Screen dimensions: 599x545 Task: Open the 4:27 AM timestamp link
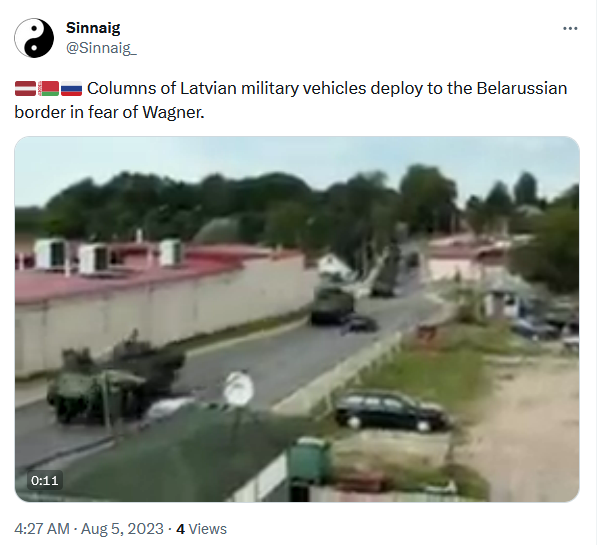42,529
